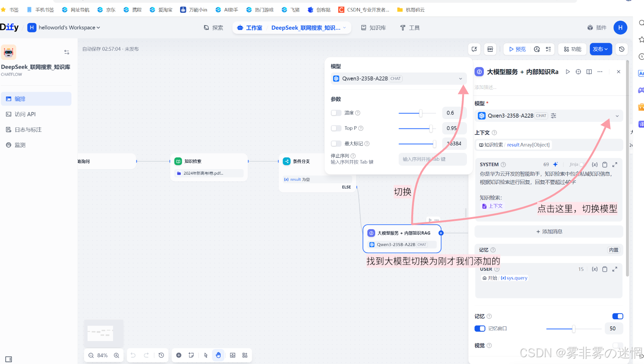Click 添加消息 add message button
This screenshot has width=644, height=364.
point(549,231)
